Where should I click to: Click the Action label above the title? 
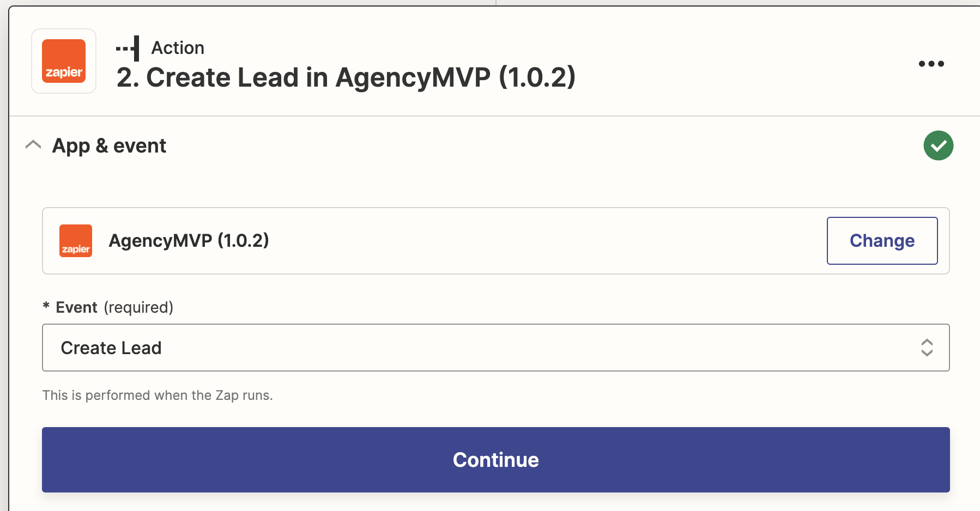pyautogui.click(x=178, y=48)
